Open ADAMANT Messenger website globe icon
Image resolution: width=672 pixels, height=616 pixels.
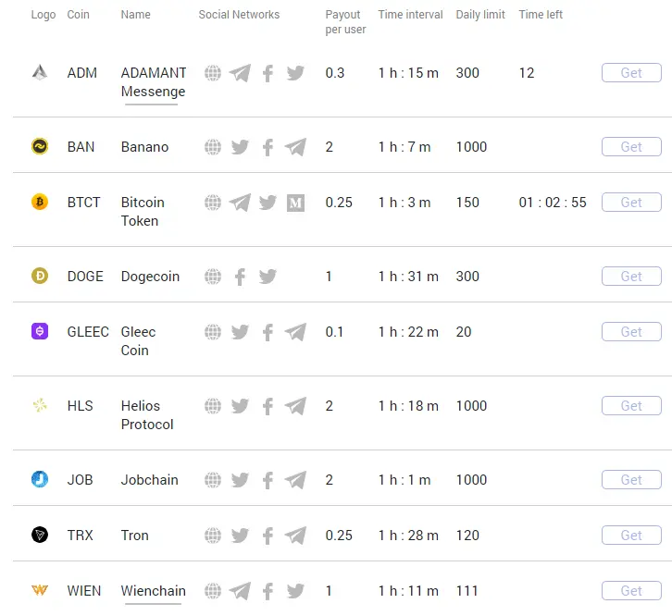pos(213,73)
